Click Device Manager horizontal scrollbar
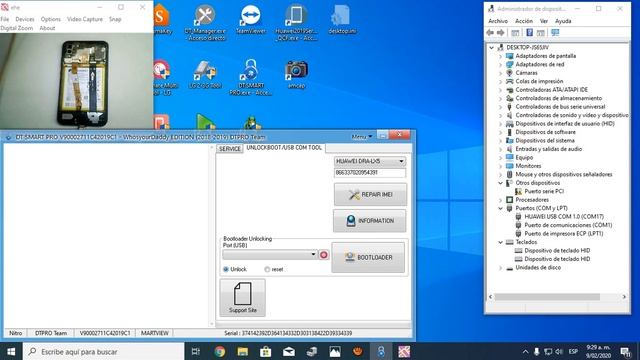 coord(547,297)
